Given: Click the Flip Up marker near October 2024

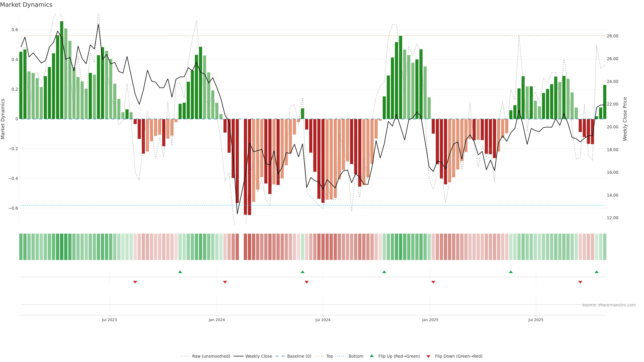Looking at the screenshot, I should (x=384, y=272).
